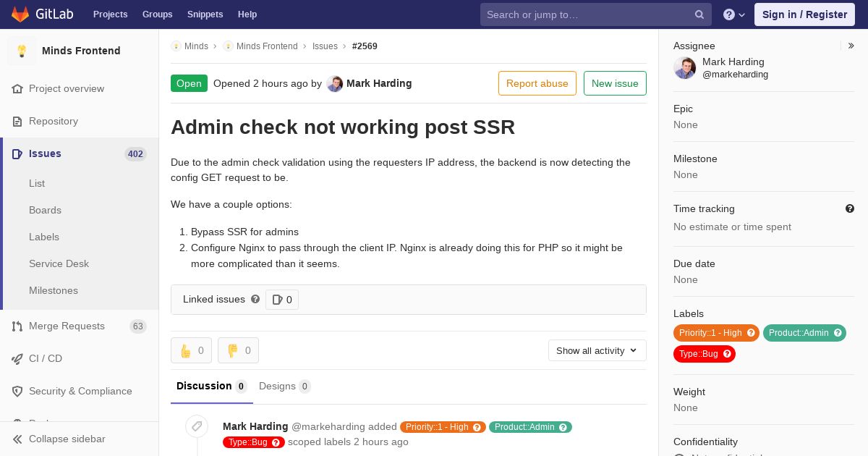Click the Search or jump to field

[596, 14]
